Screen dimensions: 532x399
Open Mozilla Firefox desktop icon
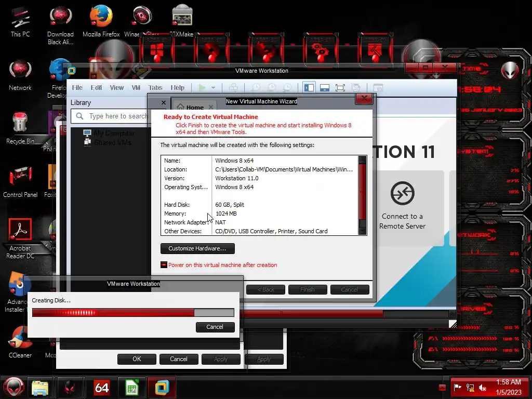coord(101,21)
